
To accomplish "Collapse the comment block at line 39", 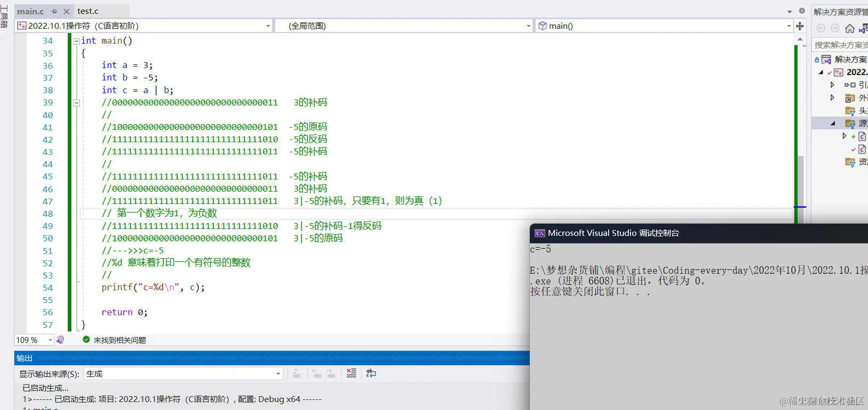I will (76, 103).
